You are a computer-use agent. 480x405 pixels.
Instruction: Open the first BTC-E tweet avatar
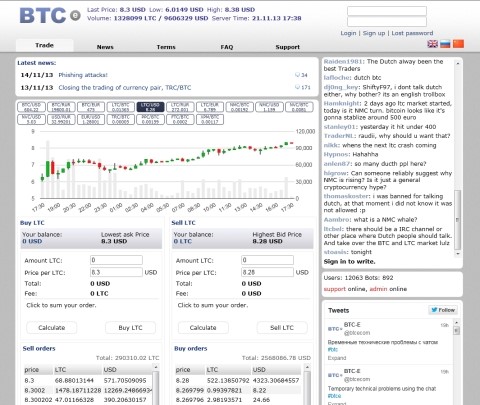[x=335, y=329]
